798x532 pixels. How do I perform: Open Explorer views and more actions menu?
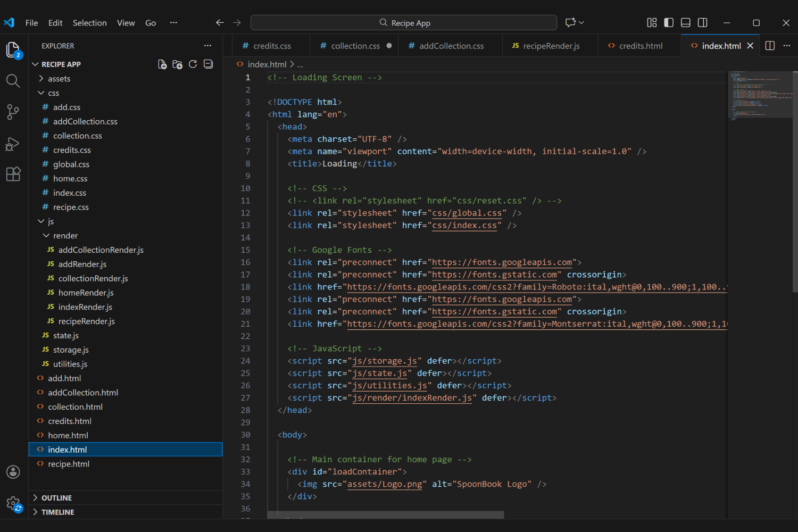tap(207, 46)
